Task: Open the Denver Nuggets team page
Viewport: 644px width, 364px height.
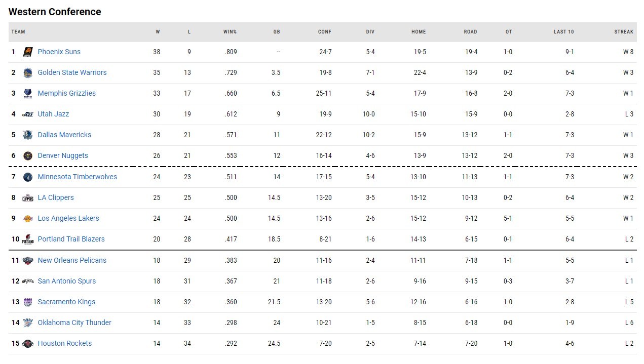Action: (x=63, y=155)
